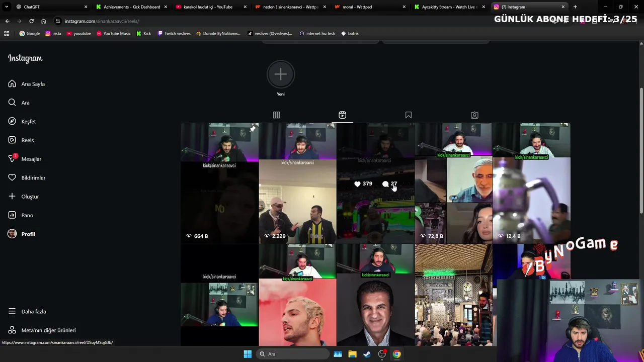Open Meta'nın diğer ürünleri
This screenshot has width=644, height=362.
click(42, 330)
